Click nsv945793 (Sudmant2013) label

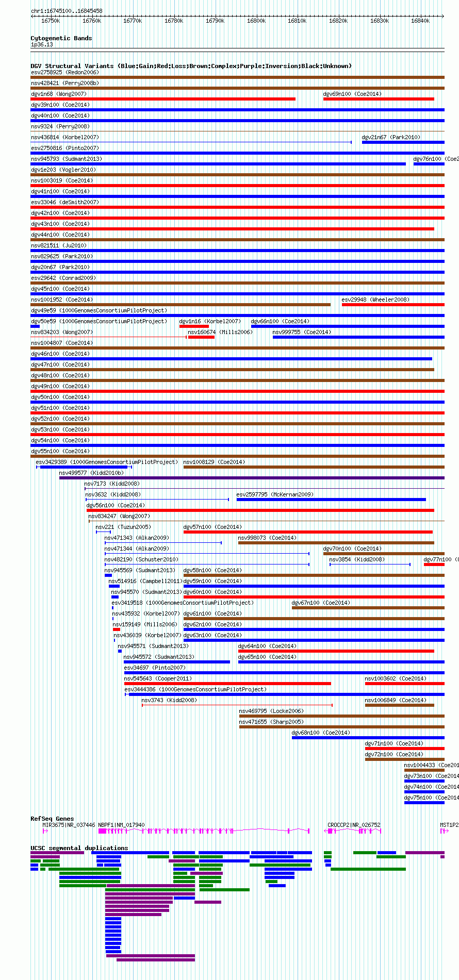67,159
